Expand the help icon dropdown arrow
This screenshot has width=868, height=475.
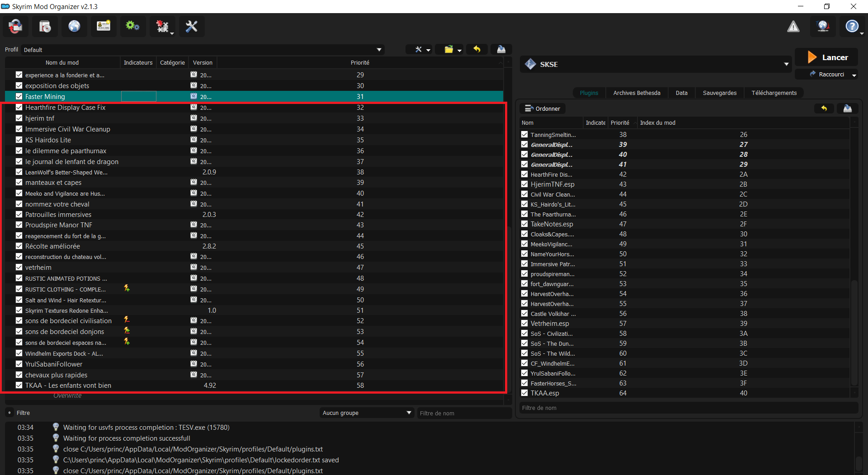pyautogui.click(x=862, y=33)
